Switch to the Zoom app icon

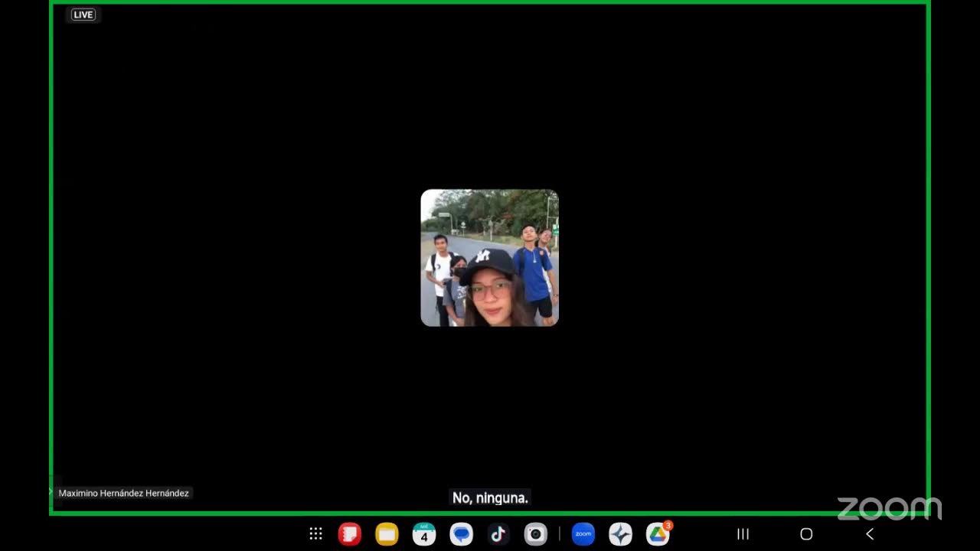pyautogui.click(x=583, y=534)
